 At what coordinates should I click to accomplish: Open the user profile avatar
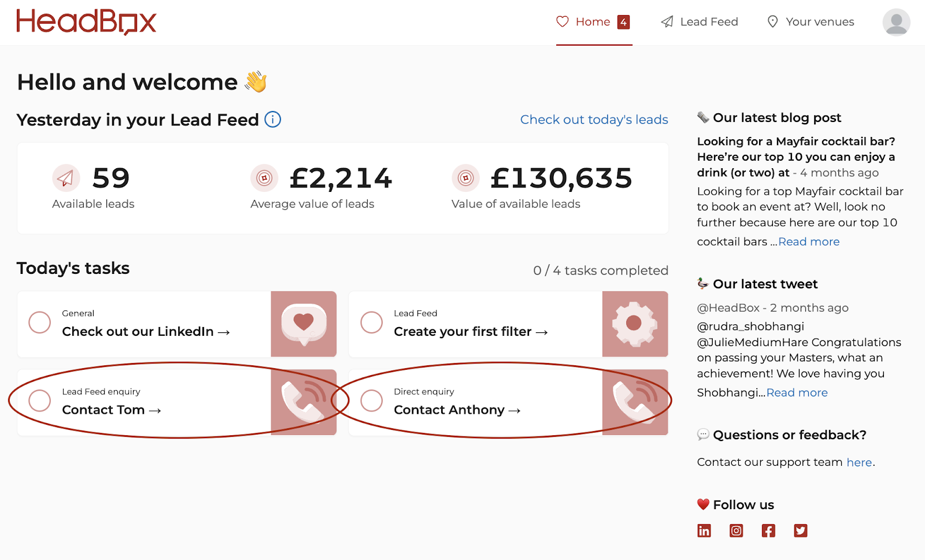click(x=896, y=22)
